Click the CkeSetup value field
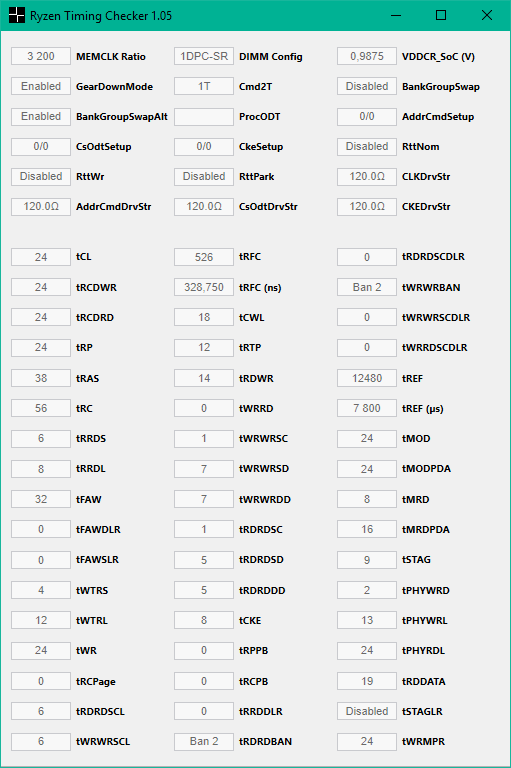 coord(204,146)
